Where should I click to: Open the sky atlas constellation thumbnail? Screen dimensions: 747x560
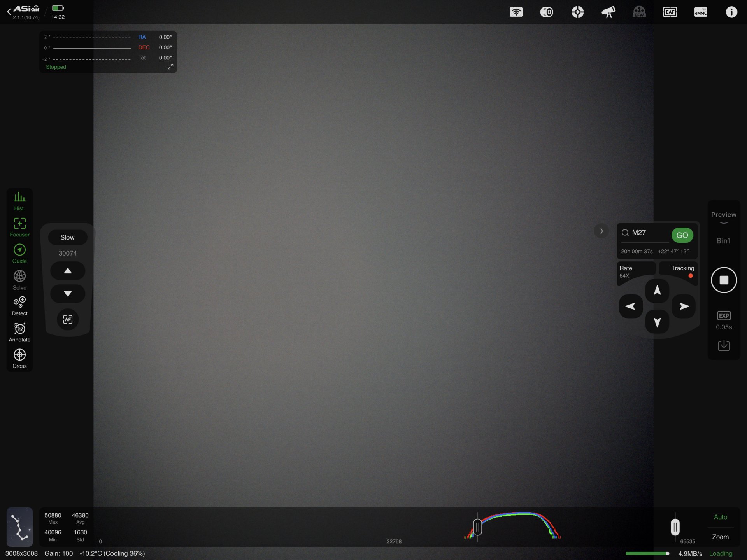tap(19, 527)
